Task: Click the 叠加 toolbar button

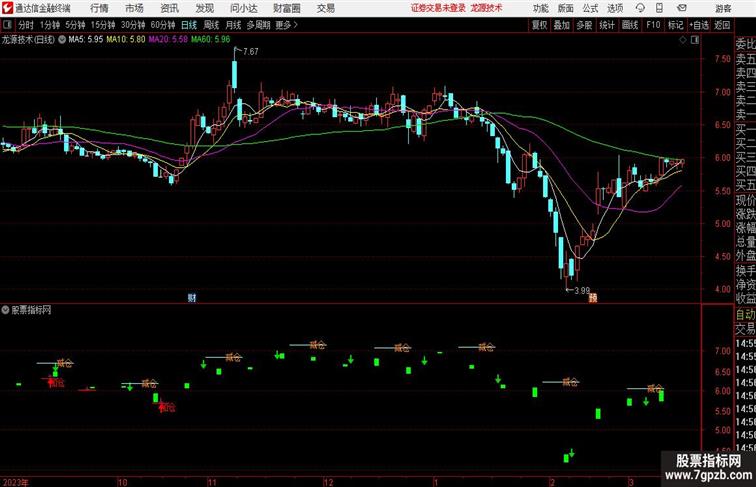Action: coord(562,25)
